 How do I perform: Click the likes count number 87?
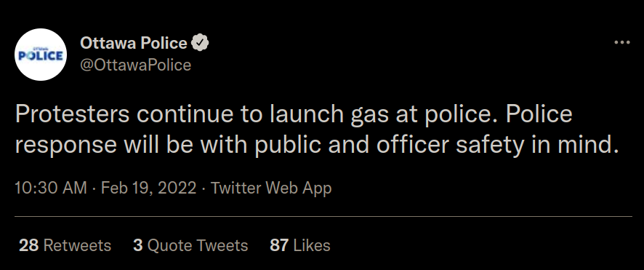coord(279,245)
